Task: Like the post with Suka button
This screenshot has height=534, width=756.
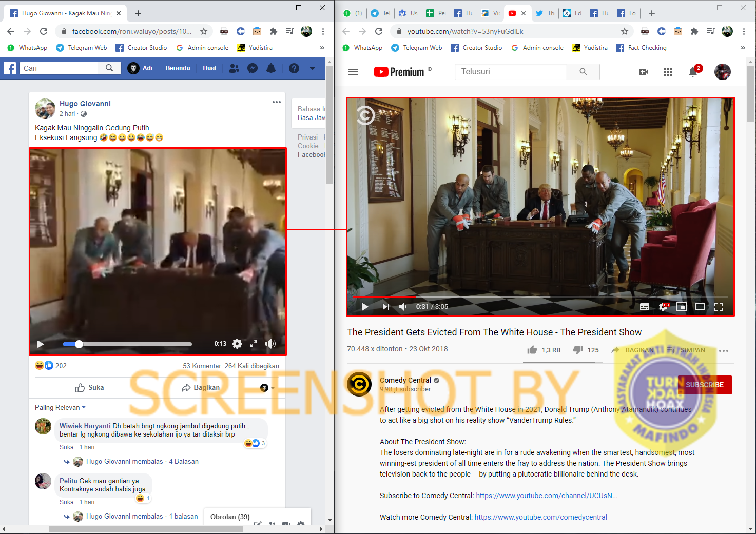Action: [90, 388]
